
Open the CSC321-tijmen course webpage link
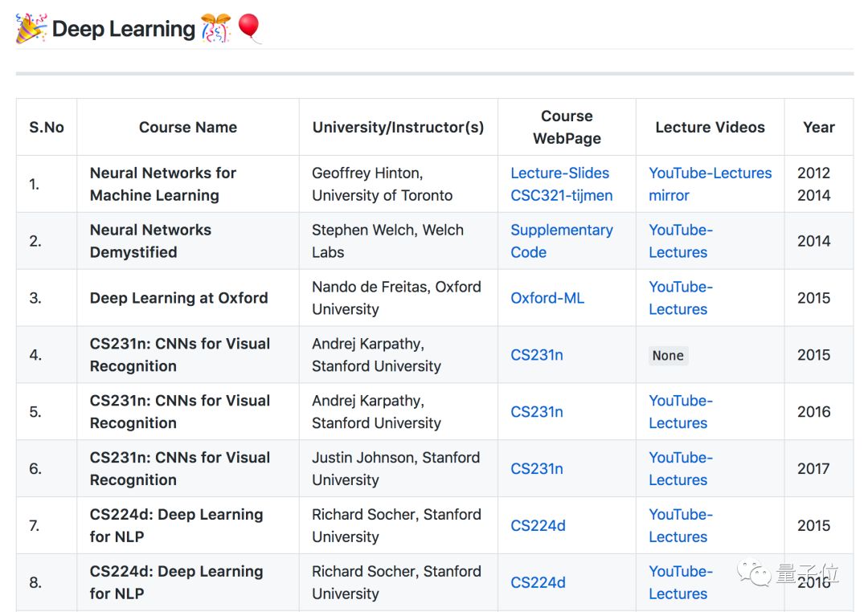point(561,195)
